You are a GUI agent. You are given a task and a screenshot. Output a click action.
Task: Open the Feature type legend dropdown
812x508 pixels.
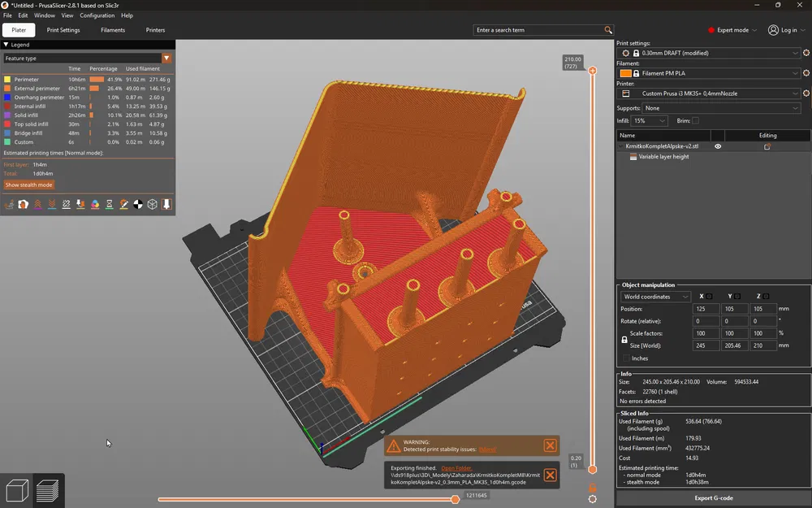pyautogui.click(x=166, y=59)
